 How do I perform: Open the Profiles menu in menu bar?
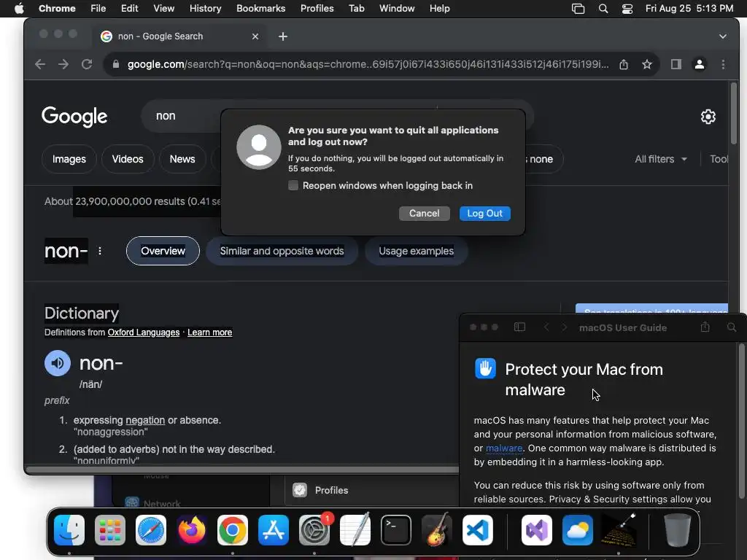pos(317,9)
